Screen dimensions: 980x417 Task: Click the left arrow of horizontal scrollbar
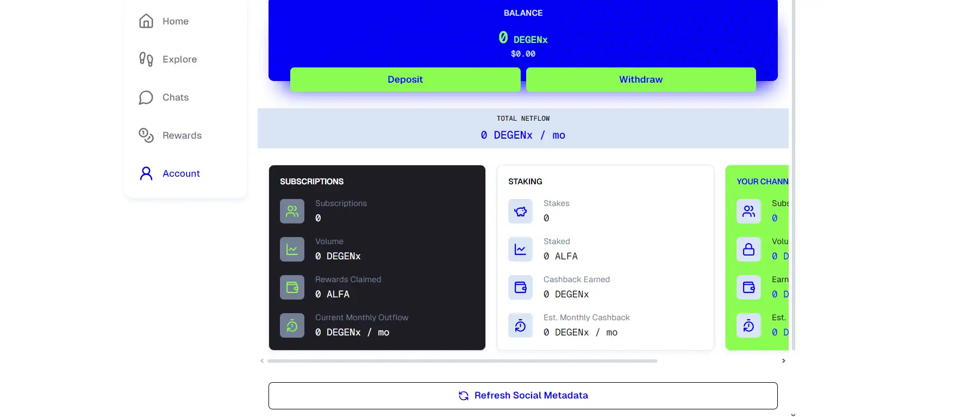[262, 361]
